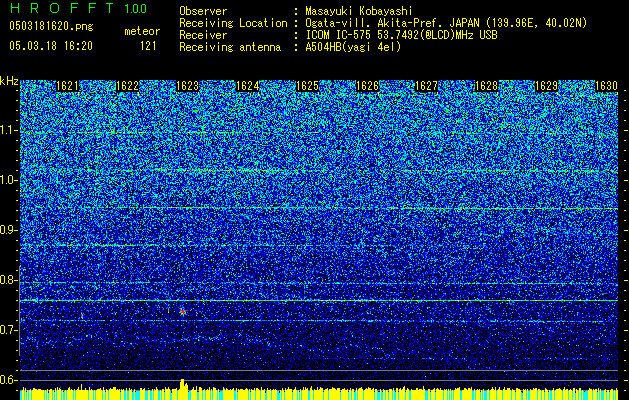Click the kHz axis unit label
The width and height of the screenshot is (629, 400).
(10, 81)
